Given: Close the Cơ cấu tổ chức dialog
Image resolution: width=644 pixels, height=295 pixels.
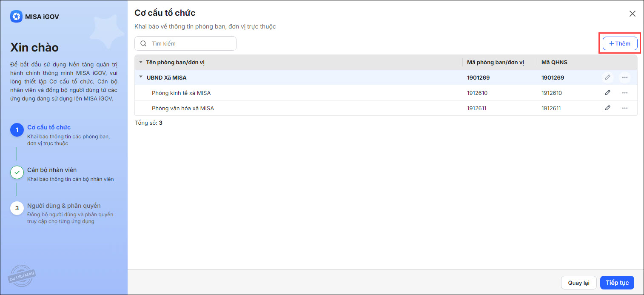Looking at the screenshot, I should point(632,14).
